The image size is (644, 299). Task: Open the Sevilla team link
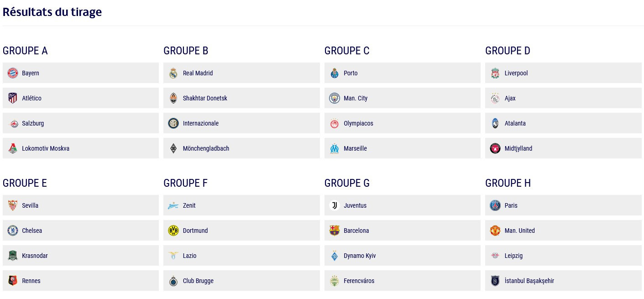point(30,205)
